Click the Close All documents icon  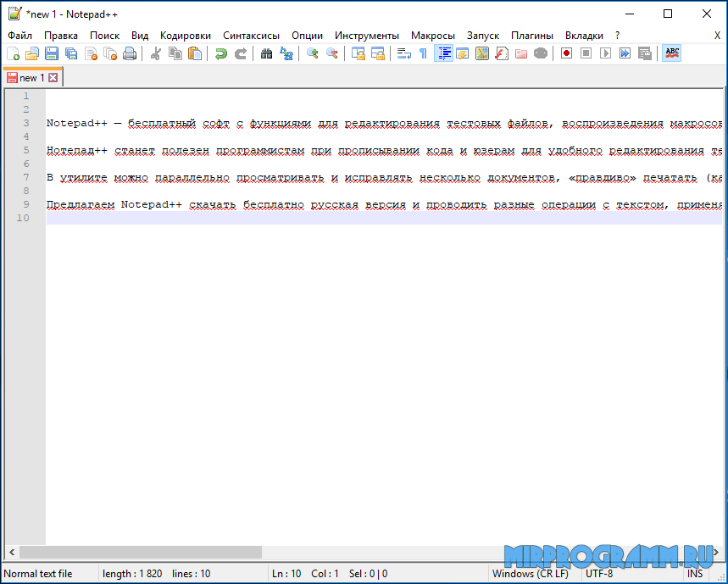click(x=110, y=54)
